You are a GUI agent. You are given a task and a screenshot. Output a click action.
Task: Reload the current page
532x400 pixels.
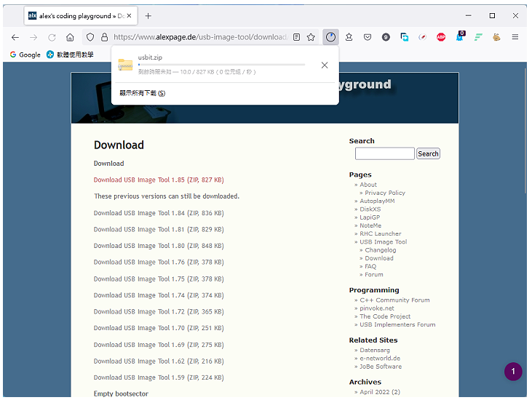pyautogui.click(x=52, y=37)
